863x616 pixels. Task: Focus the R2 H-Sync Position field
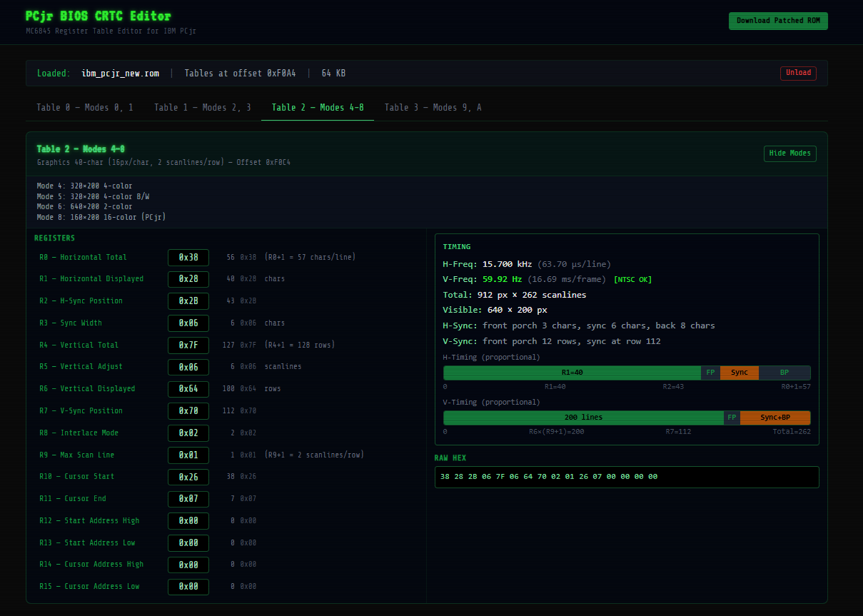[188, 301]
